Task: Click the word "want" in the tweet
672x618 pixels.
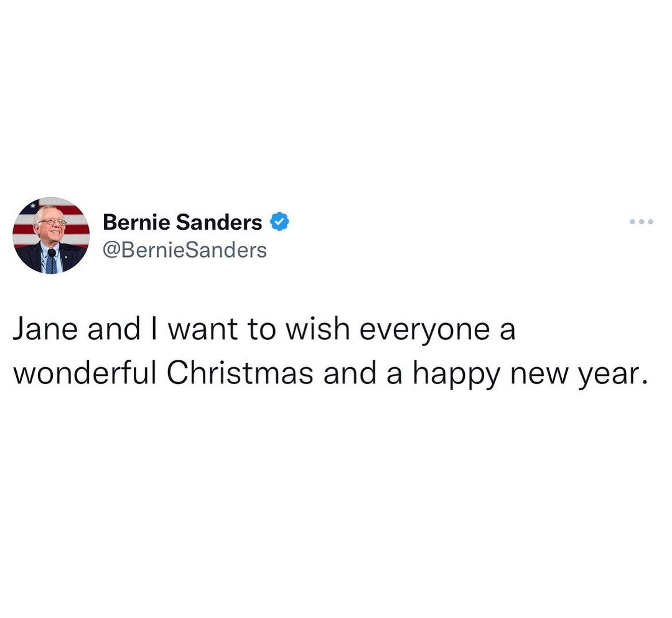Action: tap(203, 330)
